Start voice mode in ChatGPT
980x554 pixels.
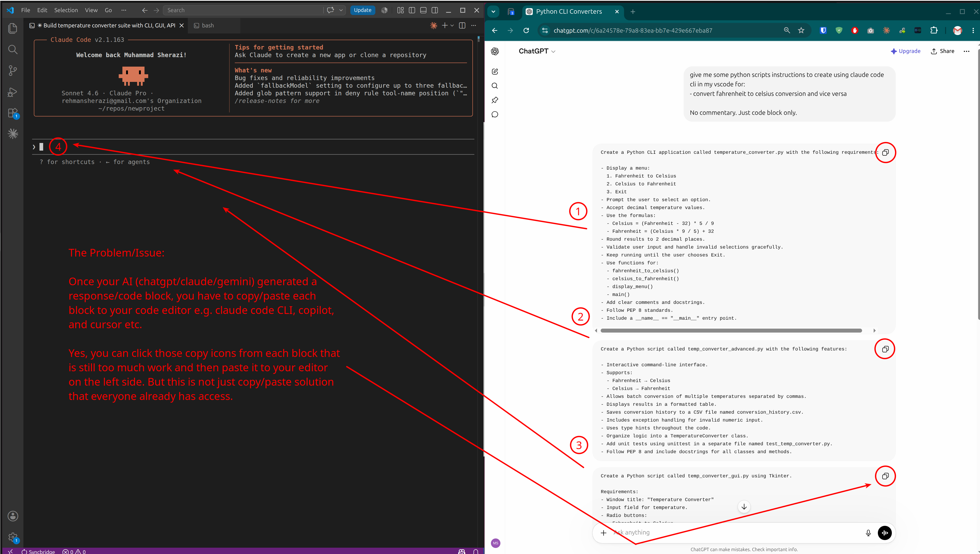[884, 533]
